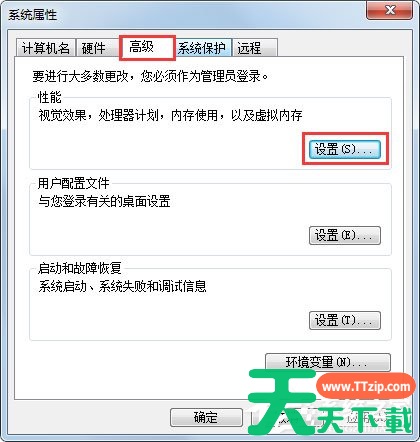Switch to the 远程 tab
420x442 pixels.
point(255,48)
